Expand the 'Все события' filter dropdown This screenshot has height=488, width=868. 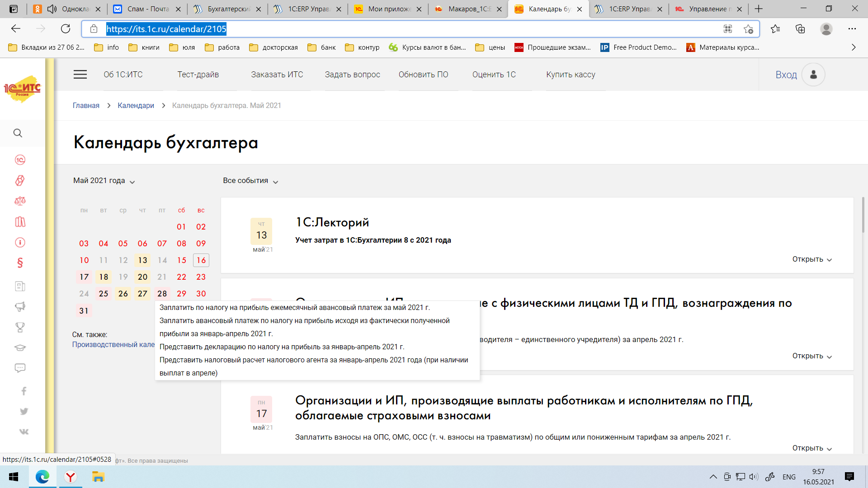pos(250,181)
